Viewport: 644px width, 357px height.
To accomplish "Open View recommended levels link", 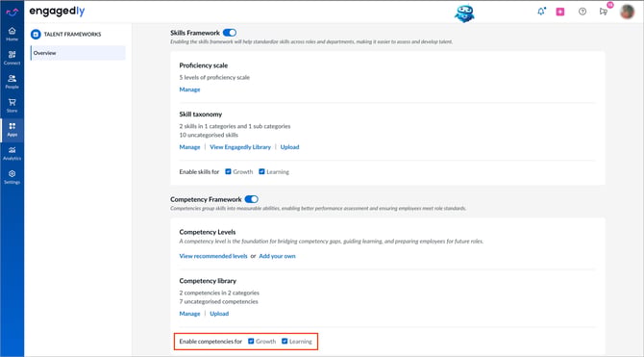I will [213, 256].
